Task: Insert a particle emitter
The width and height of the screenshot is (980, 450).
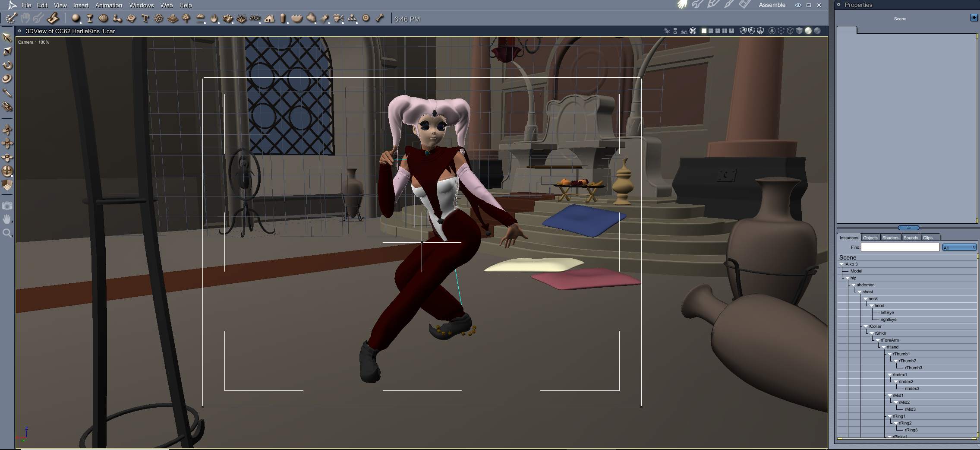Action: tap(159, 18)
